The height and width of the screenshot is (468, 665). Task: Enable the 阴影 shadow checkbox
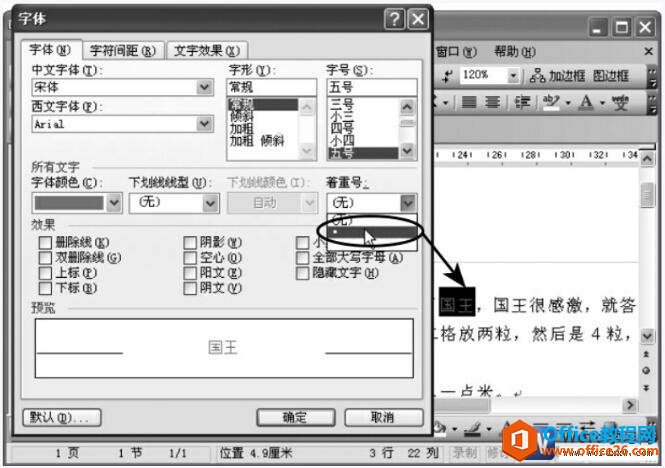[190, 243]
